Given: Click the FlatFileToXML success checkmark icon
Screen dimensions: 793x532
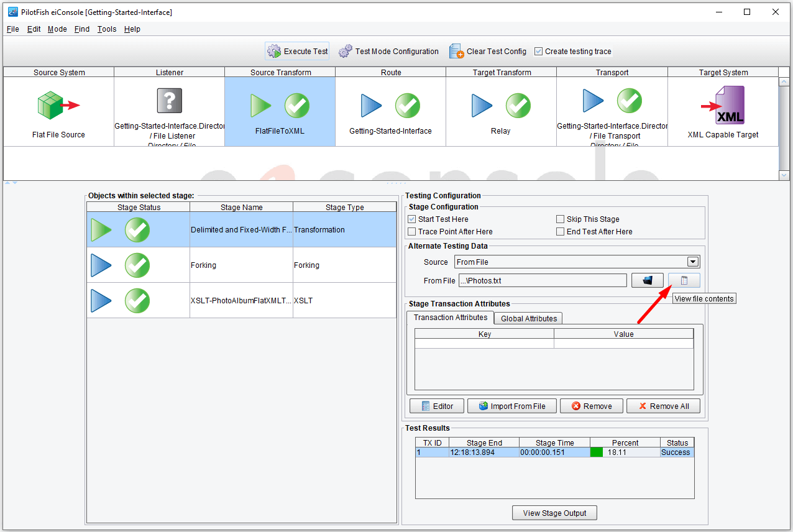Looking at the screenshot, I should (297, 106).
